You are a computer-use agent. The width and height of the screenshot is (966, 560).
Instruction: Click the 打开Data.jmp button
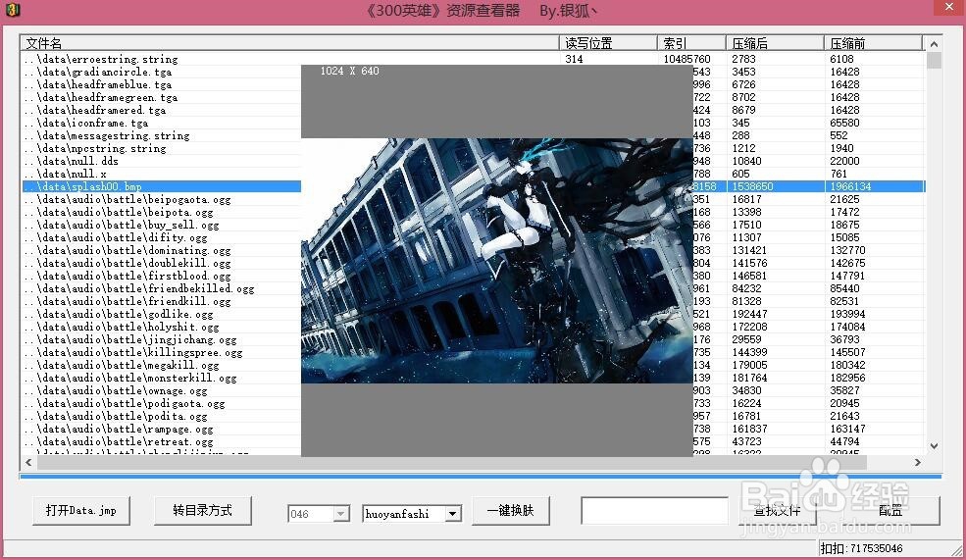(x=80, y=511)
